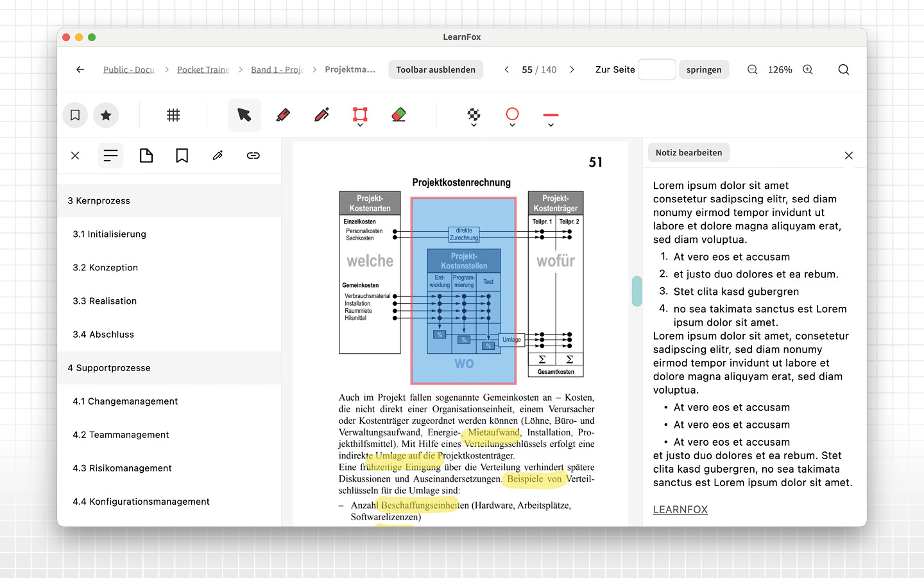Focus the Zur Seite page input field
Image resolution: width=924 pixels, height=578 pixels.
click(657, 69)
